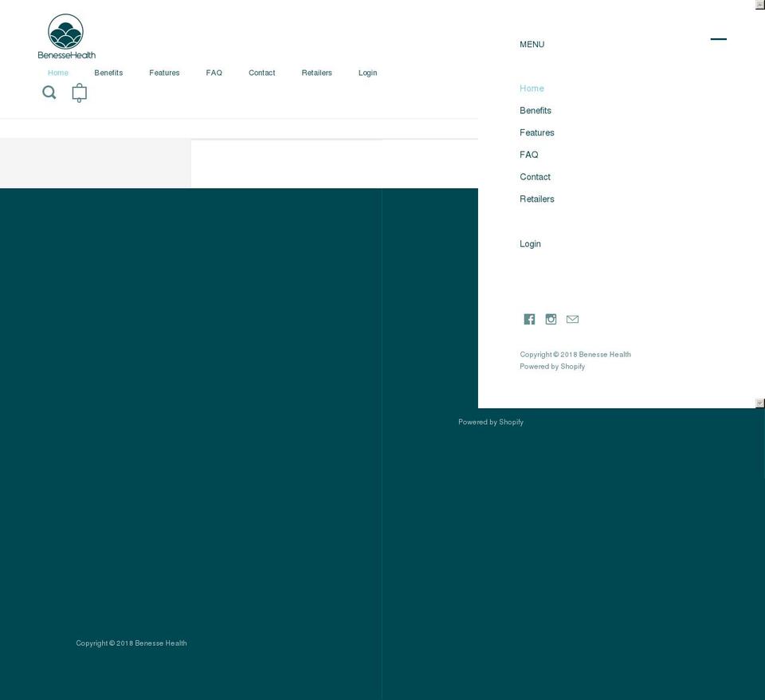Click the drawer scrollbar up arrow
The width and height of the screenshot is (765, 700).
click(x=759, y=5)
